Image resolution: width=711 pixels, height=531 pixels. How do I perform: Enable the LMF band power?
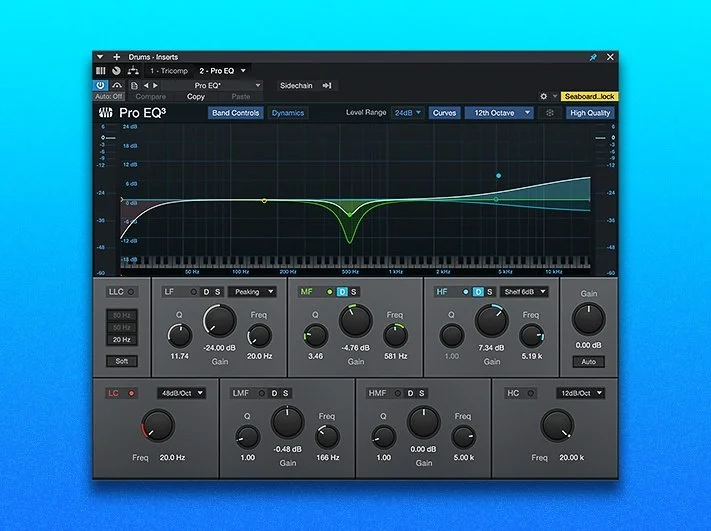[x=262, y=393]
